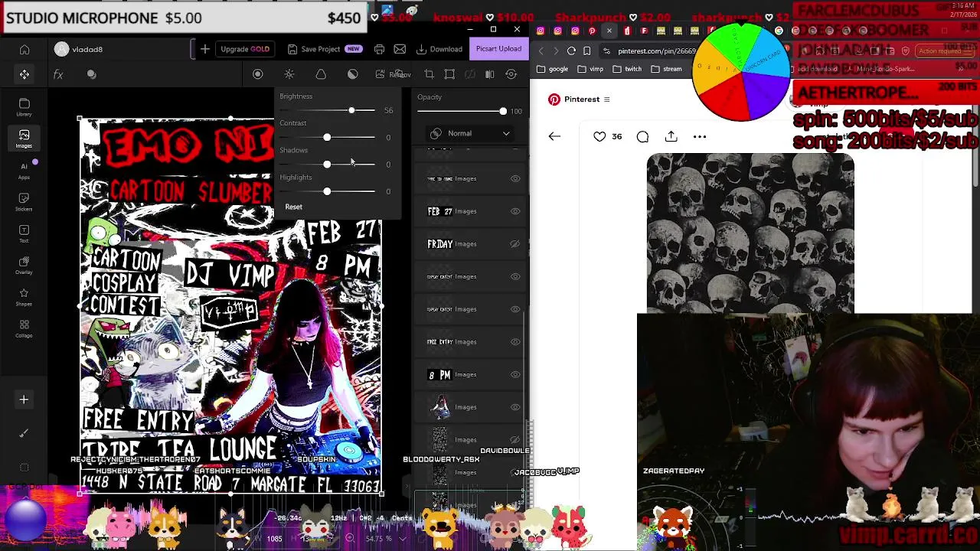This screenshot has height=551, width=980.
Task: Click the flip mirror tool icon
Action: tap(490, 74)
